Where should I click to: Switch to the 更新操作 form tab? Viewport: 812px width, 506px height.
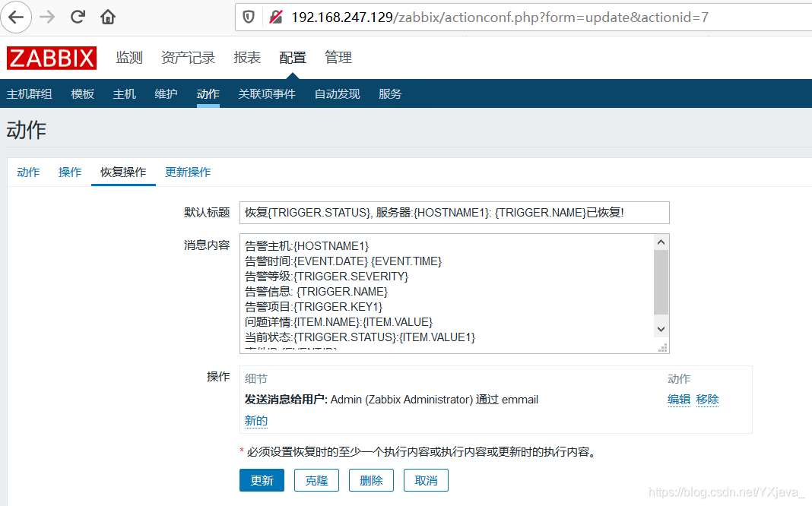[188, 172]
